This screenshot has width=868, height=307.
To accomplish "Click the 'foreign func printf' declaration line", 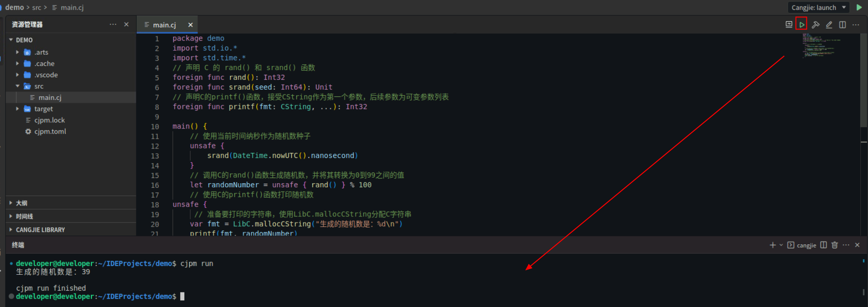I will pyautogui.click(x=270, y=107).
